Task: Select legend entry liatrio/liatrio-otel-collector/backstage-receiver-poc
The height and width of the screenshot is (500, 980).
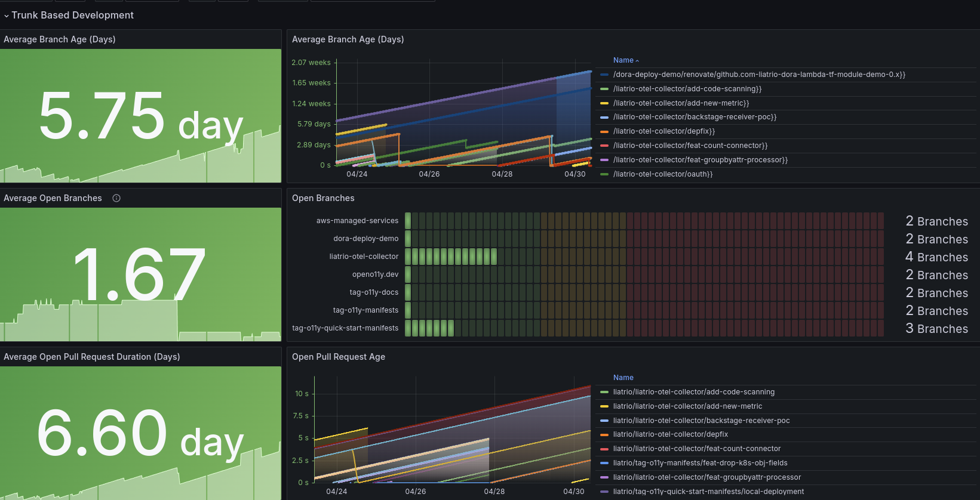Action: [702, 421]
